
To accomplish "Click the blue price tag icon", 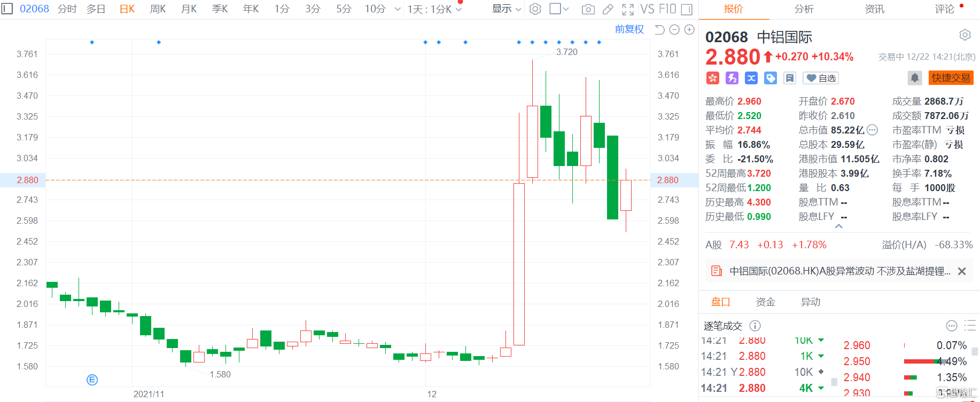I will point(771,78).
